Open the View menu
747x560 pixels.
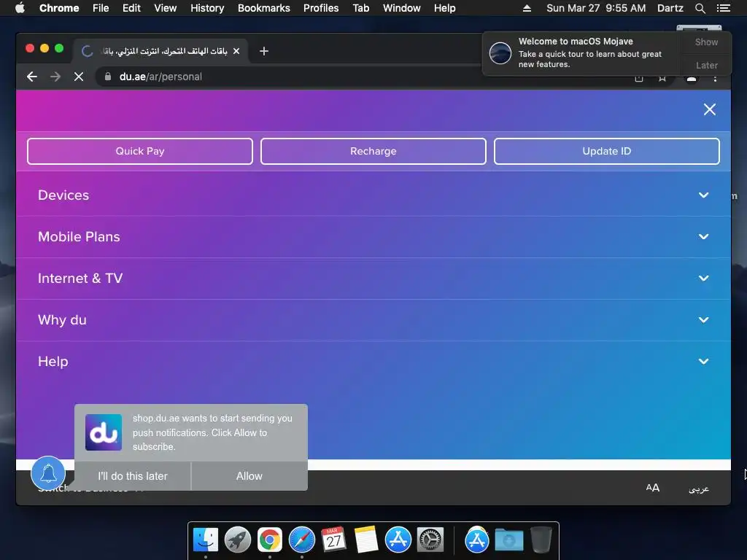click(x=166, y=8)
